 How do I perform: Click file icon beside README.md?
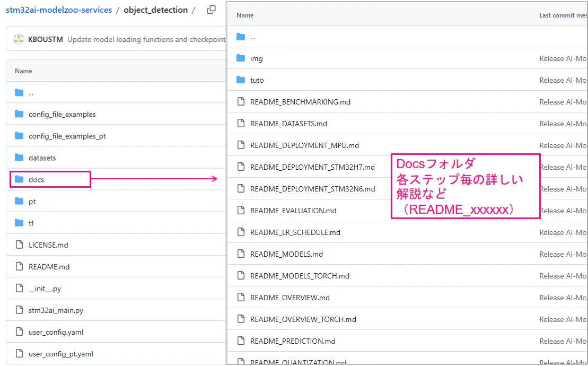point(19,266)
